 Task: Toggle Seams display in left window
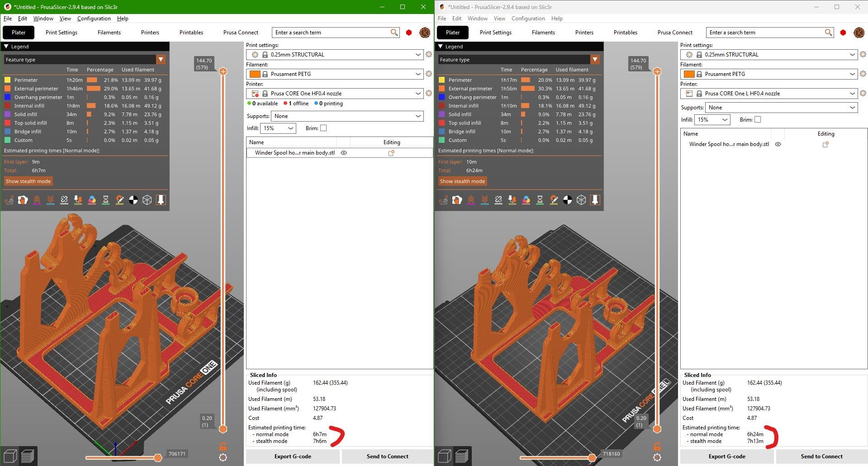[x=64, y=200]
